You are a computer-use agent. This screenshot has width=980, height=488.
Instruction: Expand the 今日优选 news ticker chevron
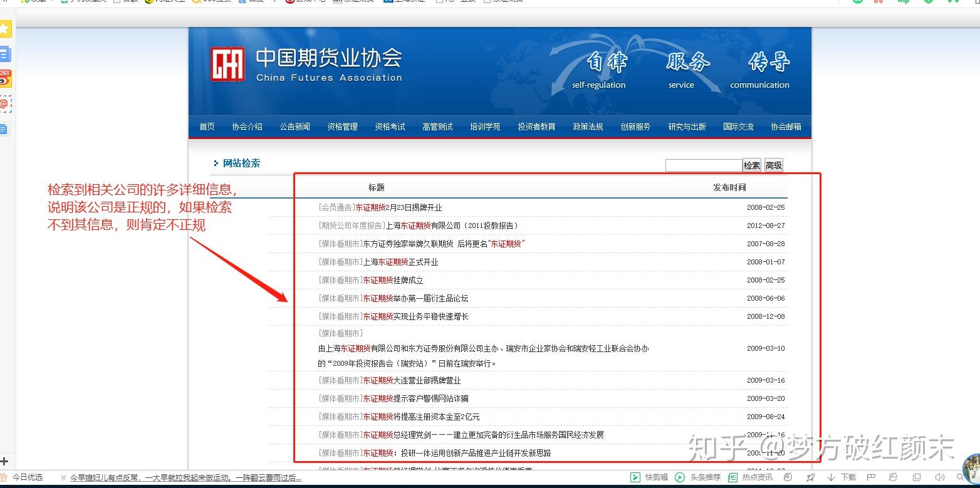pyautogui.click(x=63, y=477)
